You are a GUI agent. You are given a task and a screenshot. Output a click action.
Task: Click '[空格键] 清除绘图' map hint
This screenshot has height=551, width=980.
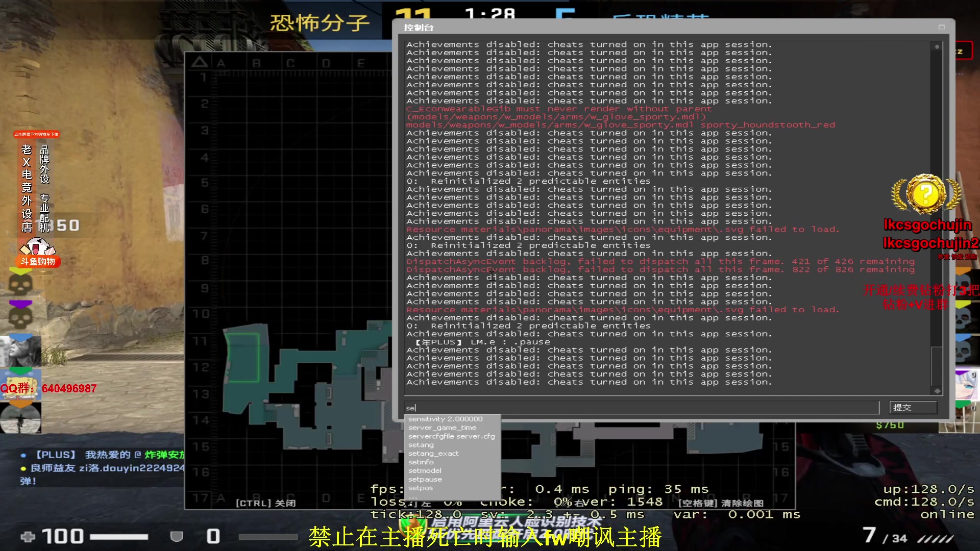click(722, 504)
